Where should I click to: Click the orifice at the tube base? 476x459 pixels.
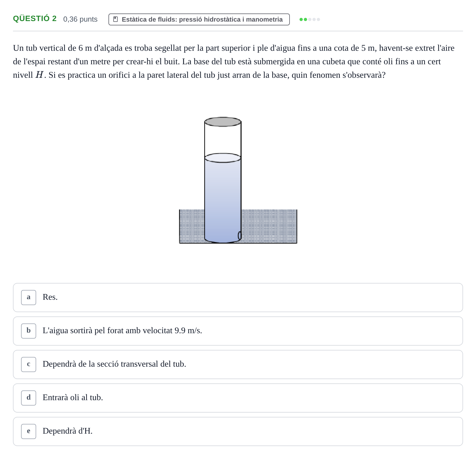click(240, 235)
